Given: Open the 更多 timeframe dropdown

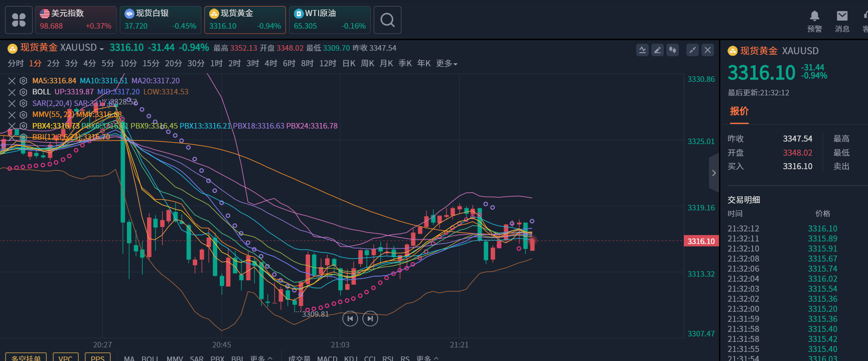Looking at the screenshot, I should [x=447, y=64].
